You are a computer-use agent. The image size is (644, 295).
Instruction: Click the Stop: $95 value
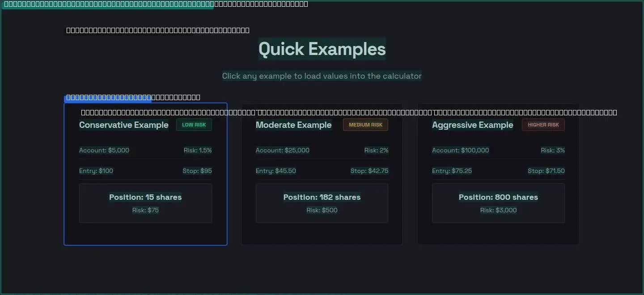coord(197,171)
